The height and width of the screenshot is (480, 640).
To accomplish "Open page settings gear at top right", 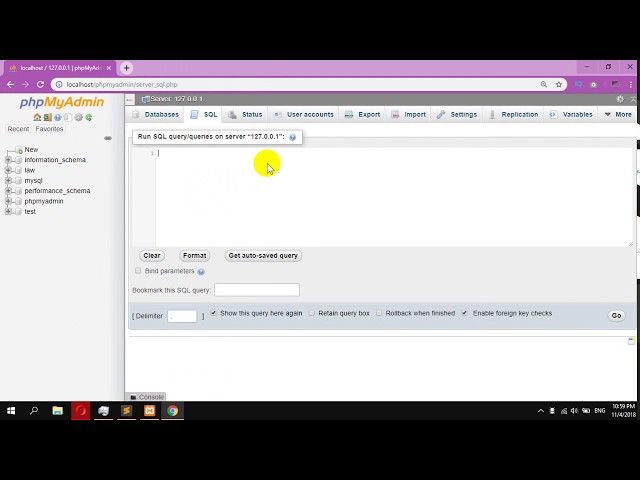I will [620, 99].
